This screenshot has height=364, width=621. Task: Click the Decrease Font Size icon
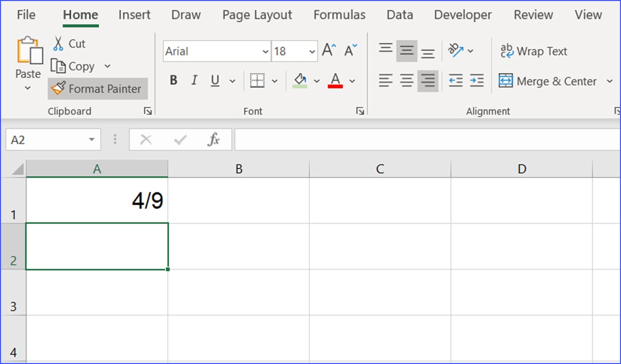[x=351, y=51]
